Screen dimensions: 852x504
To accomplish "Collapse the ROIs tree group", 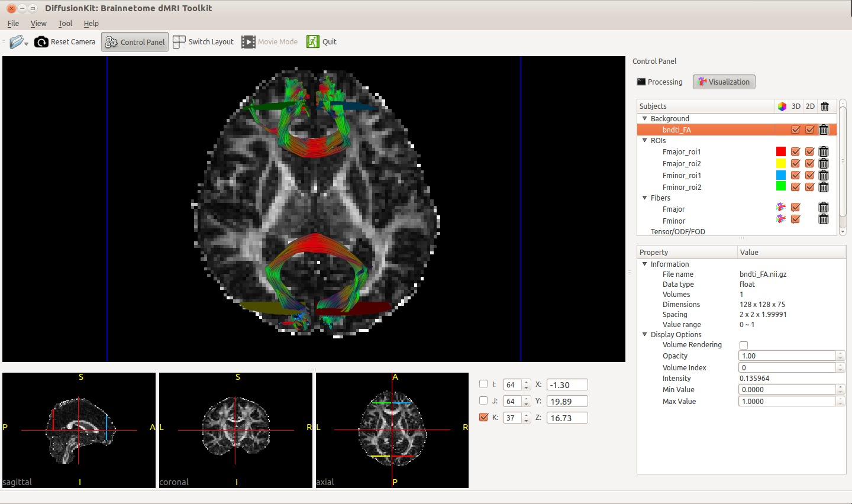I will click(x=645, y=141).
